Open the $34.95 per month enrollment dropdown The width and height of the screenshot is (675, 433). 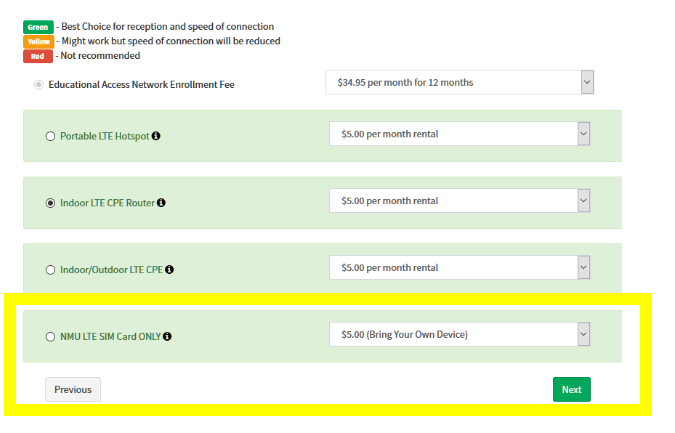460,82
